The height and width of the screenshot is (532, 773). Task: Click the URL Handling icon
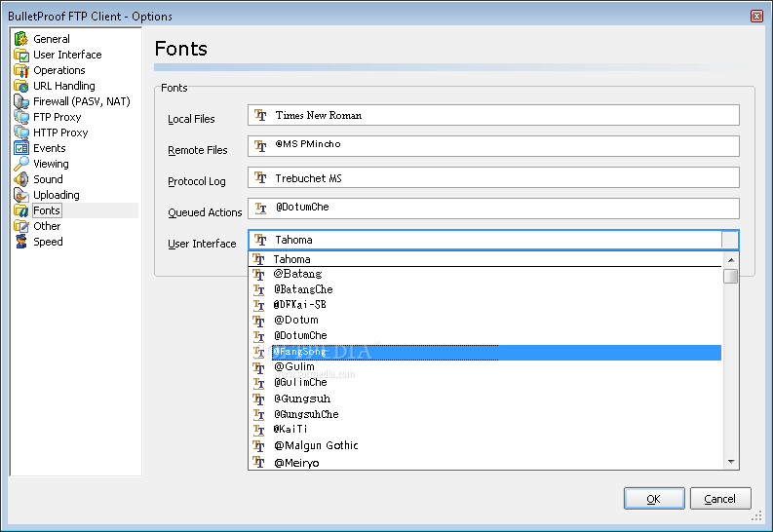point(21,86)
